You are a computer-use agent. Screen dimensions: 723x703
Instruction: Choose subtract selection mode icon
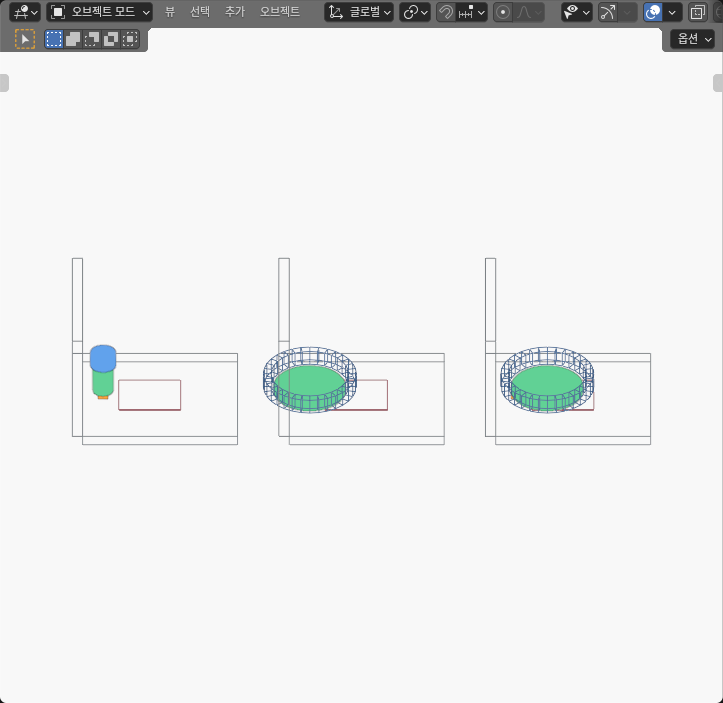tap(92, 39)
